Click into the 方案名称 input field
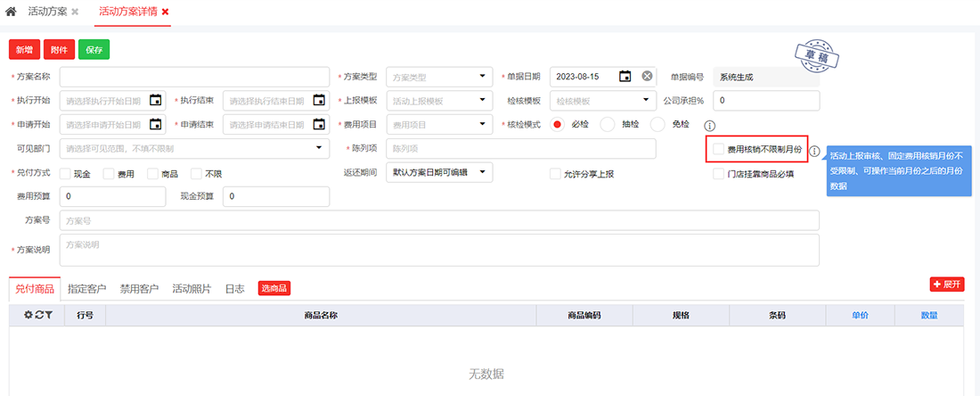This screenshot has height=396, width=980. click(195, 77)
